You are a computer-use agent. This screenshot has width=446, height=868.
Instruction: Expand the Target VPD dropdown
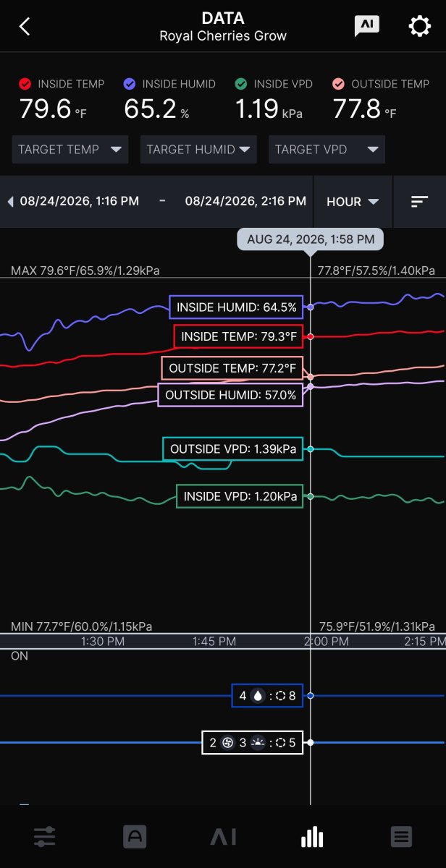(x=327, y=150)
